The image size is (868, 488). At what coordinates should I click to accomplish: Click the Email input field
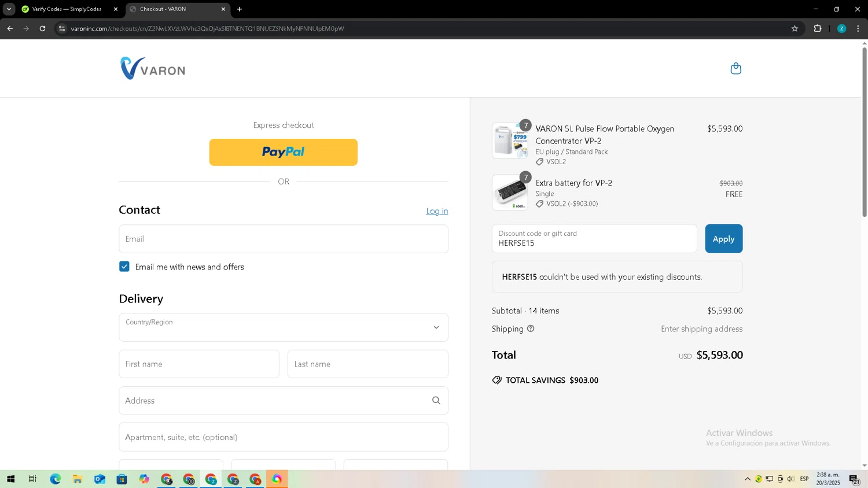point(284,239)
